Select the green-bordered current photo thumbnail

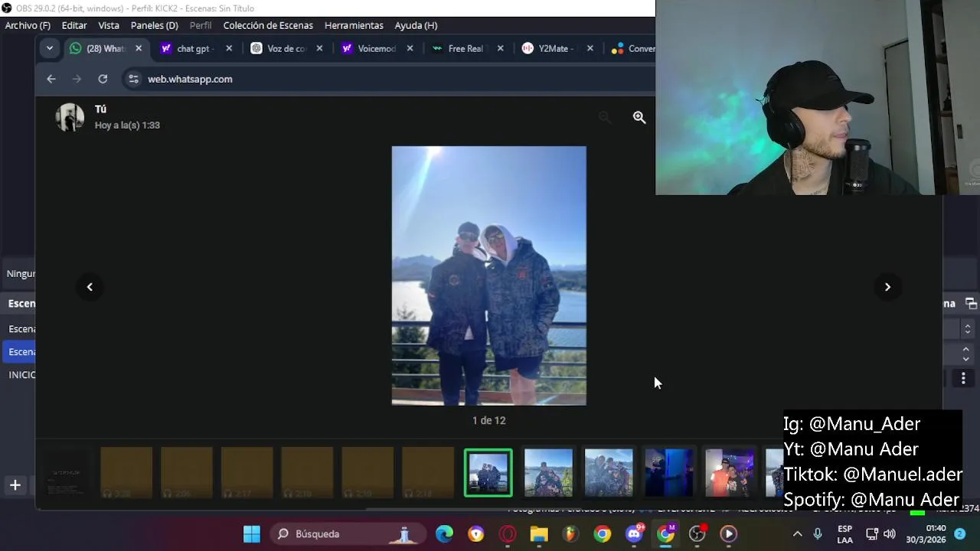[x=488, y=472]
